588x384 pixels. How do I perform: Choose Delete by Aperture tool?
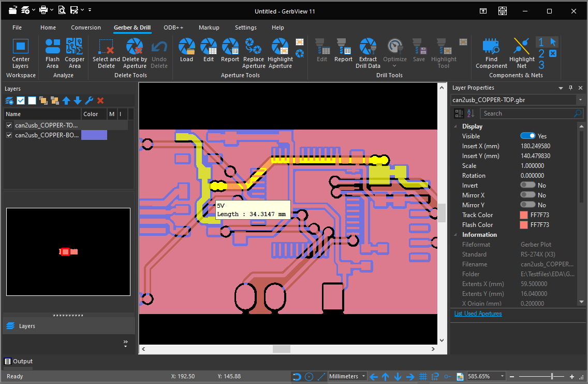[x=134, y=54]
